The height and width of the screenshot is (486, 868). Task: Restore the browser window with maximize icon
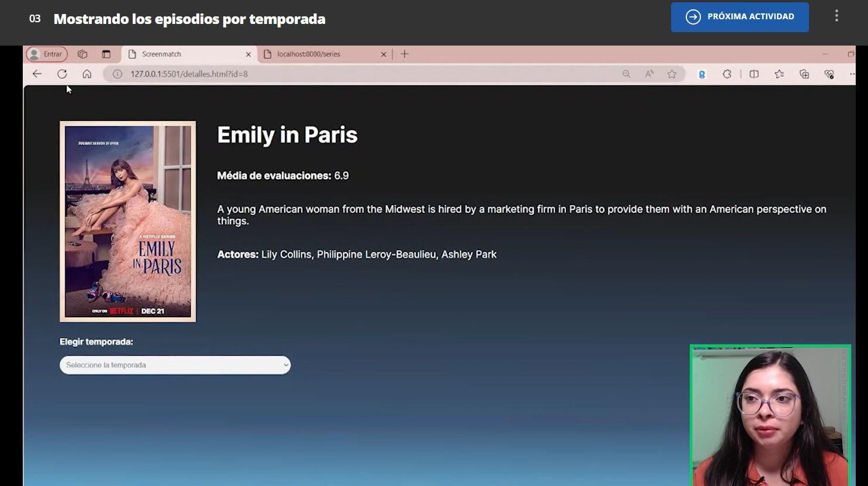coord(850,54)
